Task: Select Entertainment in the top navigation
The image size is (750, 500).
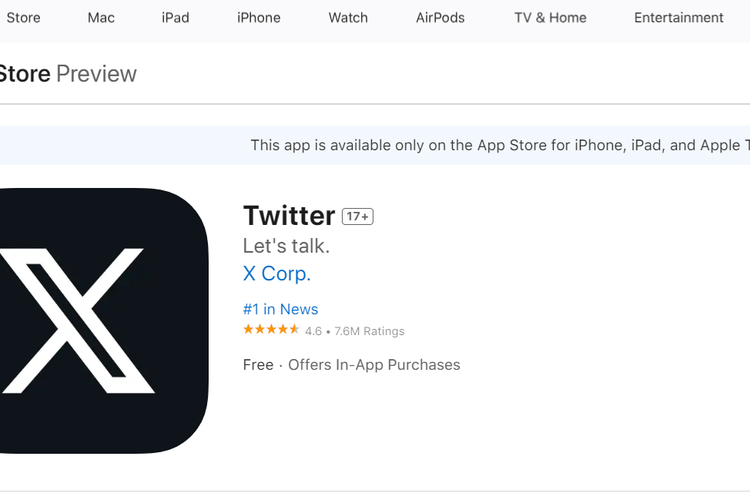Action: pyautogui.click(x=678, y=18)
